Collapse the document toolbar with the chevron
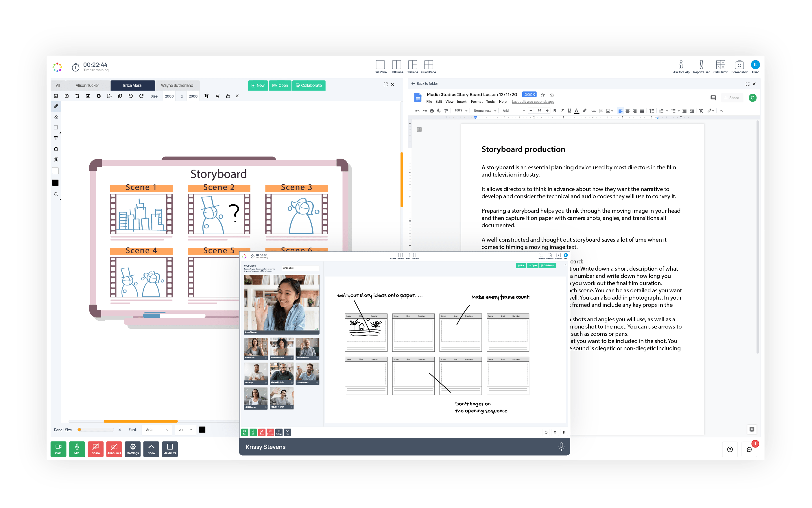 coord(721,111)
